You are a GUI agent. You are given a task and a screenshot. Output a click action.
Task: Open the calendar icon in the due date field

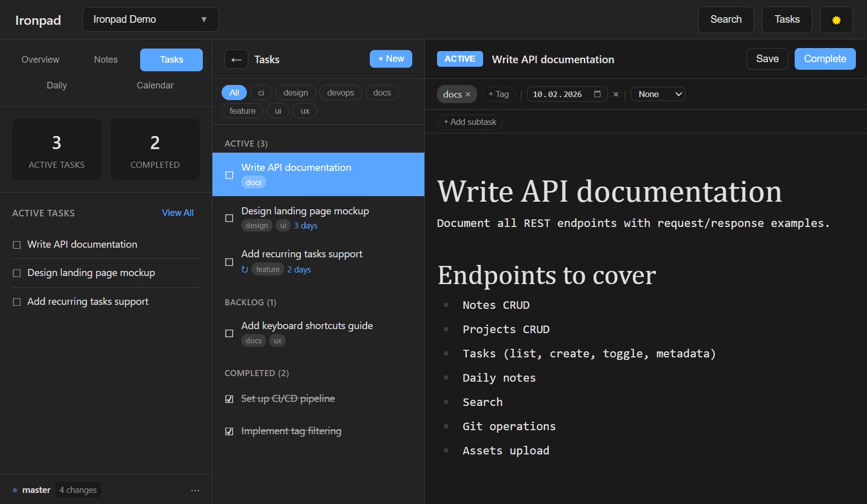click(597, 94)
